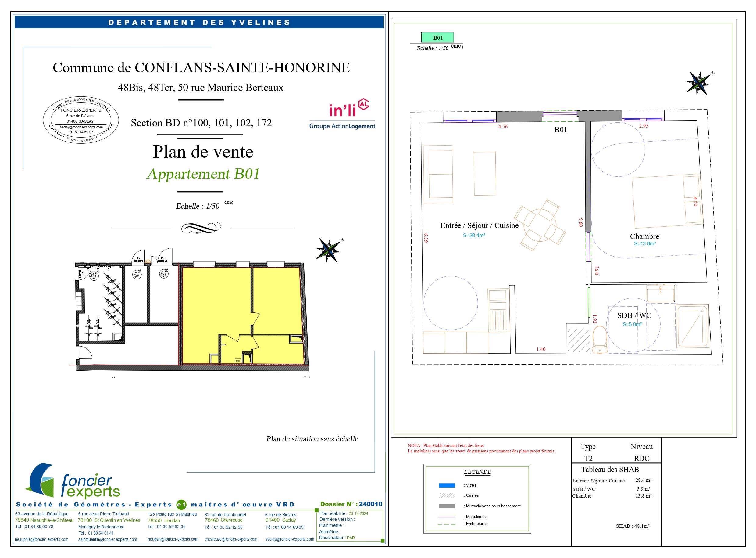Click the in'li Groupe ActionLogement logo
The image size is (756, 558).
pyautogui.click(x=342, y=114)
